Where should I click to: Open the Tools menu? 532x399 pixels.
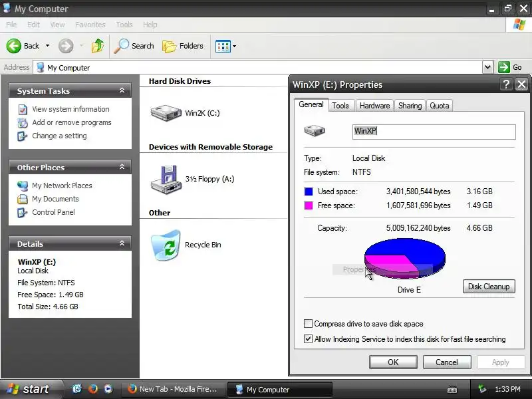(x=124, y=25)
